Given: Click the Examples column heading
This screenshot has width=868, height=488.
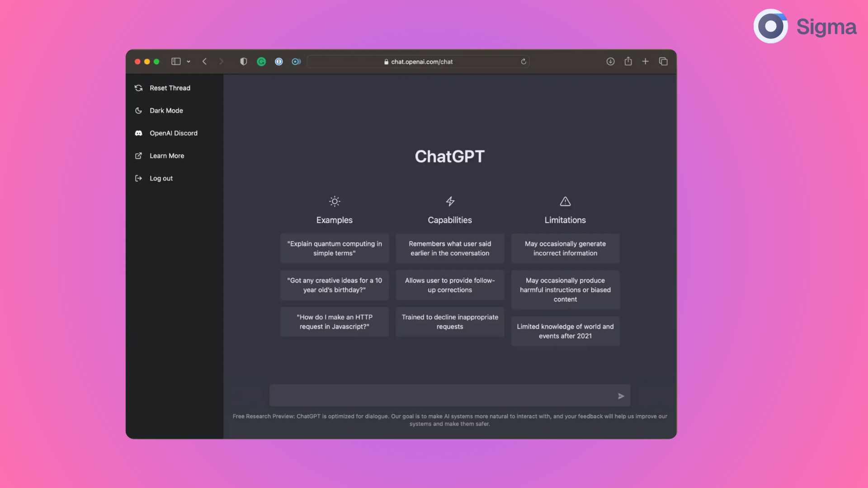Looking at the screenshot, I should pos(335,220).
